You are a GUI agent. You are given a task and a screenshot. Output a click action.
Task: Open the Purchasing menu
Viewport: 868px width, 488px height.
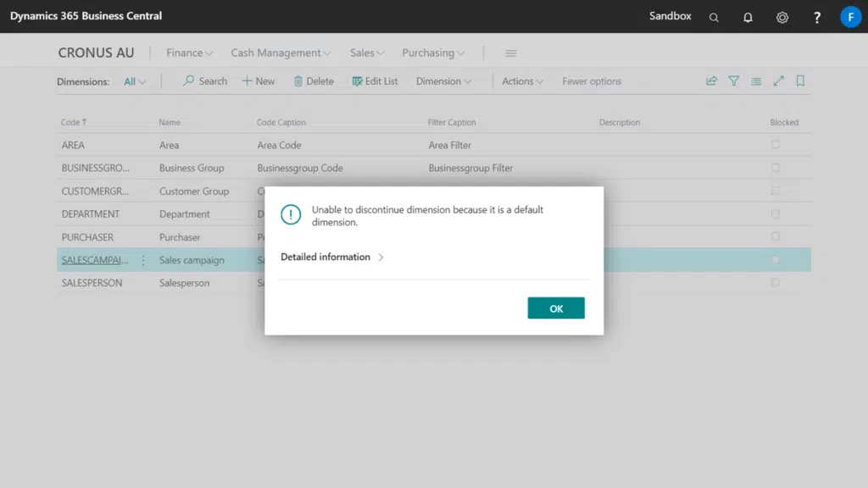click(433, 53)
